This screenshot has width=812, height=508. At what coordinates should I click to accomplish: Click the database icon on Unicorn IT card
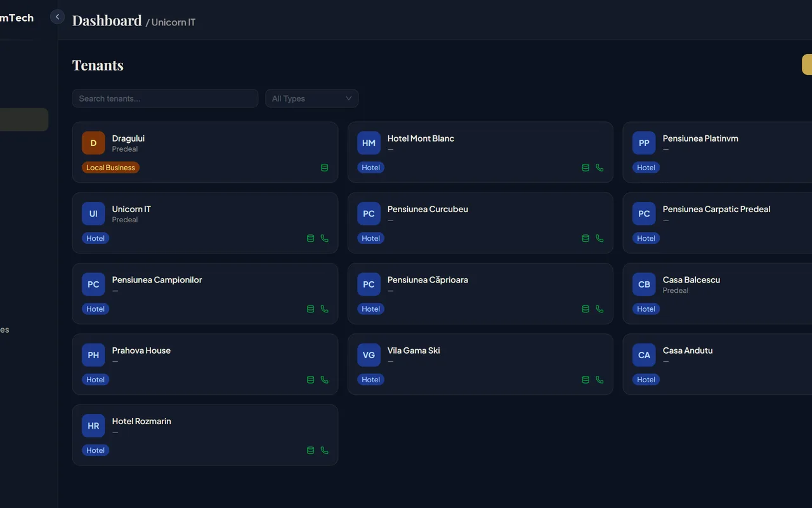click(310, 238)
